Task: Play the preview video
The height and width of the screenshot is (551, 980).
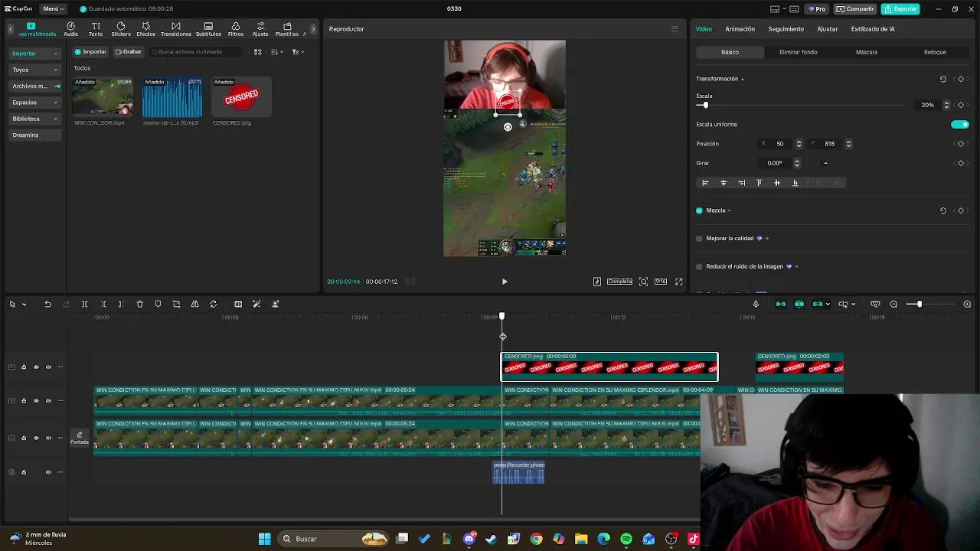Action: pyautogui.click(x=505, y=282)
